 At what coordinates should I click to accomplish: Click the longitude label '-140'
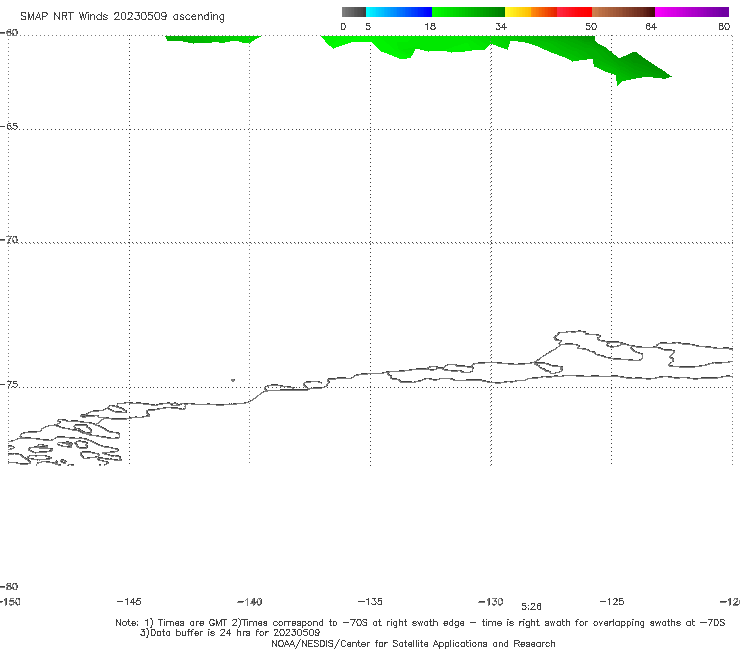[250, 602]
